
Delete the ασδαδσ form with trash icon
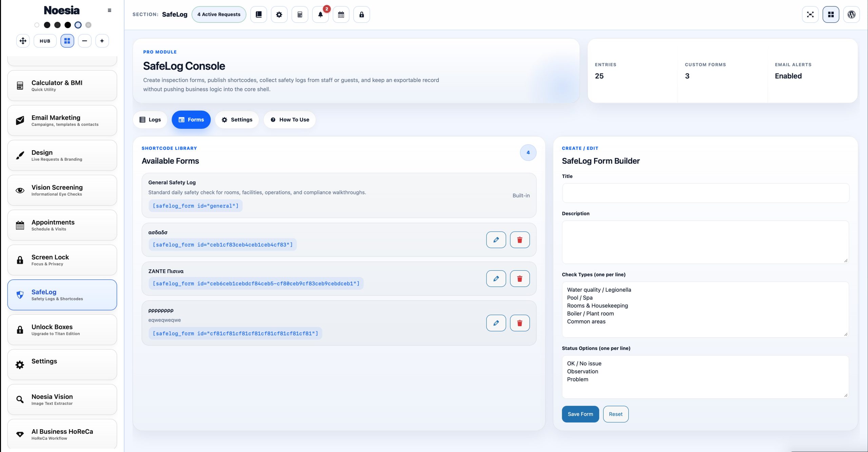click(520, 240)
